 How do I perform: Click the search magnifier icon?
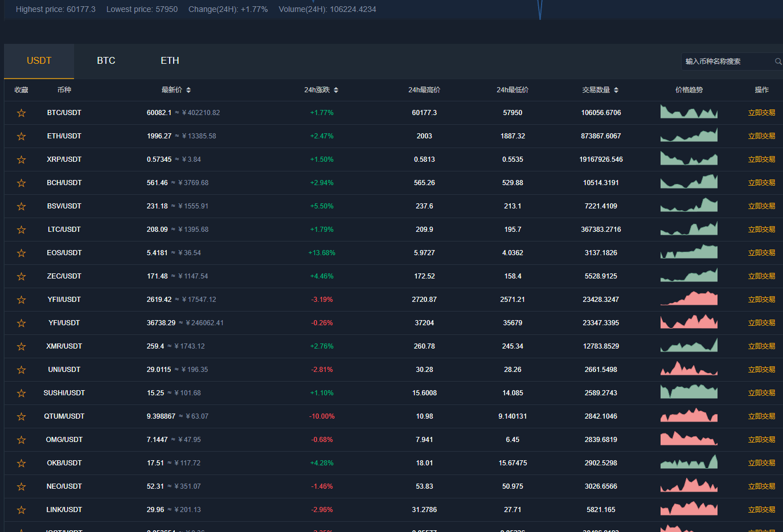point(778,62)
